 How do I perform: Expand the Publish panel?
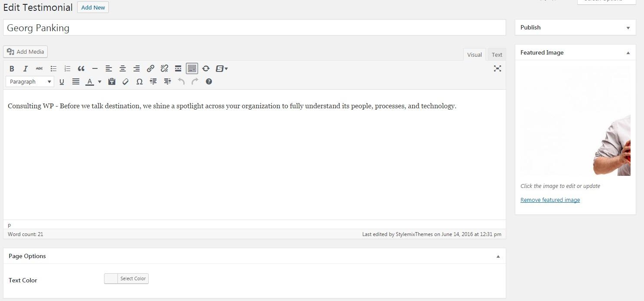tap(628, 28)
